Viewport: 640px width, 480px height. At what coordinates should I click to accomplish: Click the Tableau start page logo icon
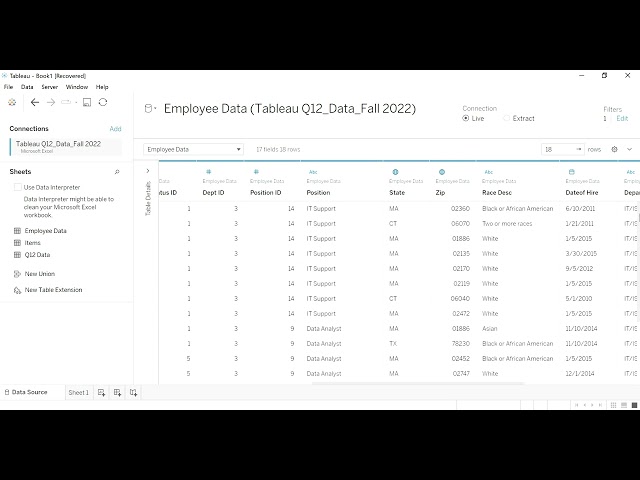tap(12, 102)
